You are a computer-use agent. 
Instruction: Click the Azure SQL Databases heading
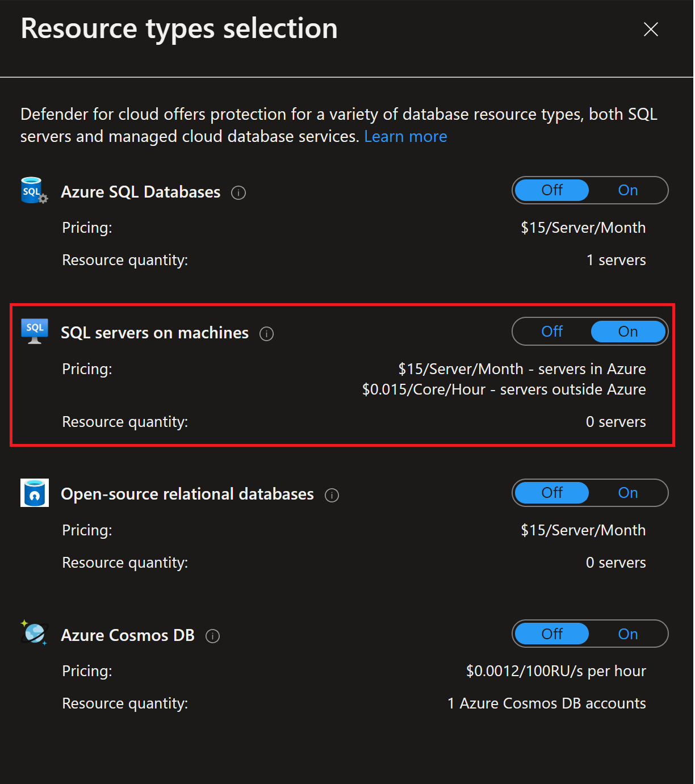click(x=141, y=192)
